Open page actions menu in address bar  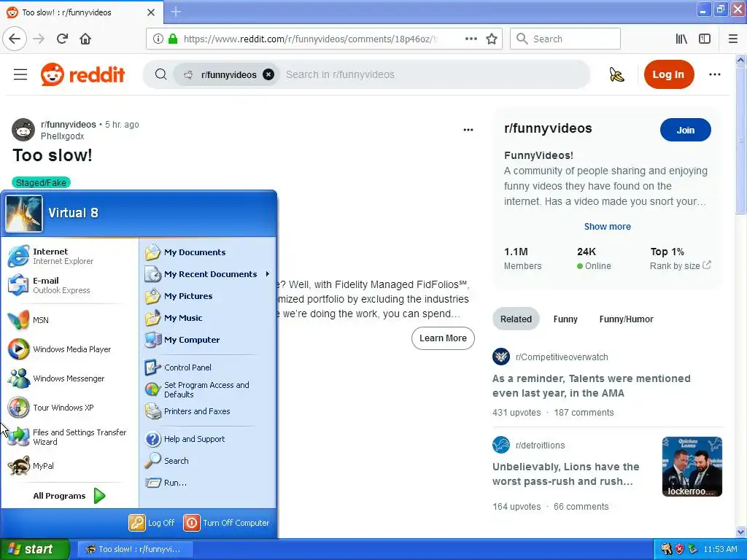[x=471, y=39]
